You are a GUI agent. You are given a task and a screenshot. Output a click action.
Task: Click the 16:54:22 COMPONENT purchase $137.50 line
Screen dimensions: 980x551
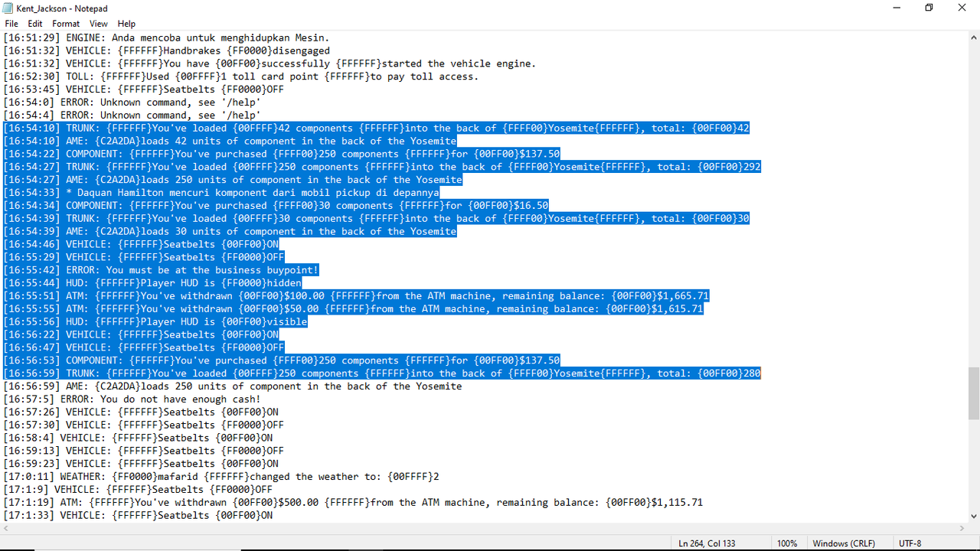pos(281,154)
